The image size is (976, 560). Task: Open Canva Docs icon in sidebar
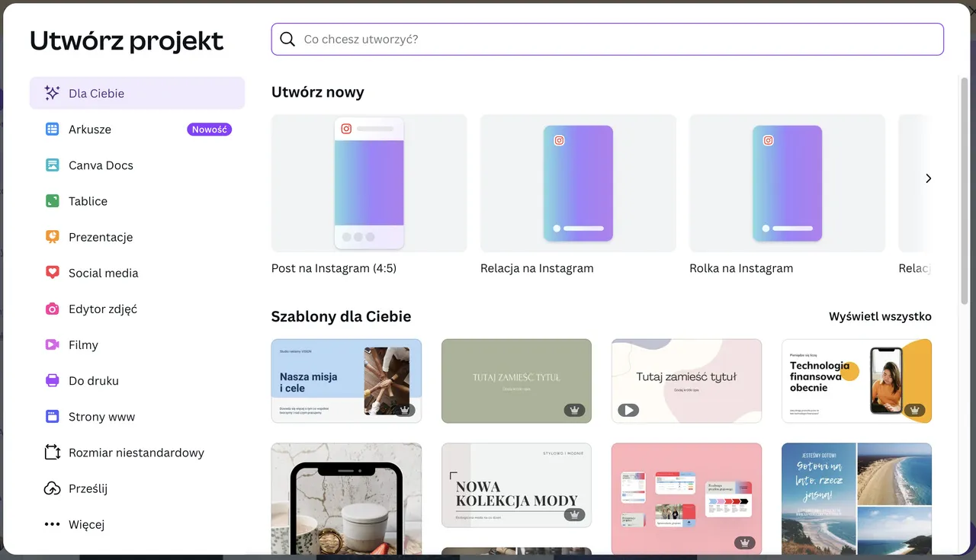click(x=52, y=165)
